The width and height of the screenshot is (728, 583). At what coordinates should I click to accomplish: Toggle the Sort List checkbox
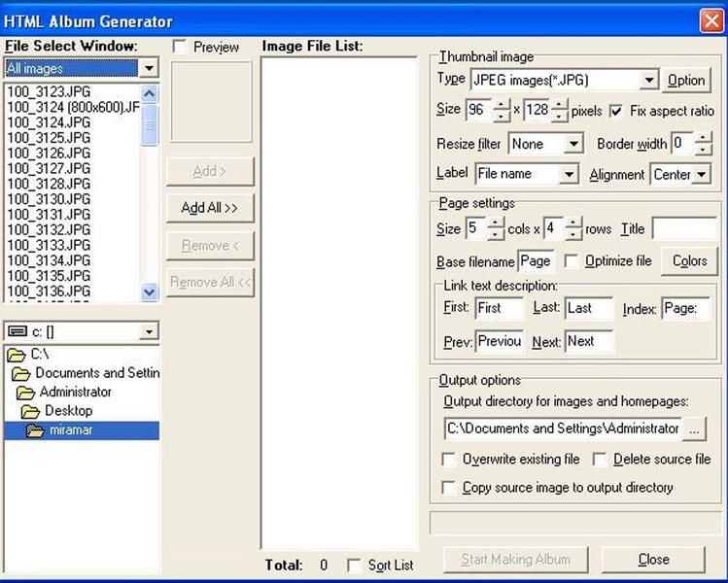click(x=354, y=566)
